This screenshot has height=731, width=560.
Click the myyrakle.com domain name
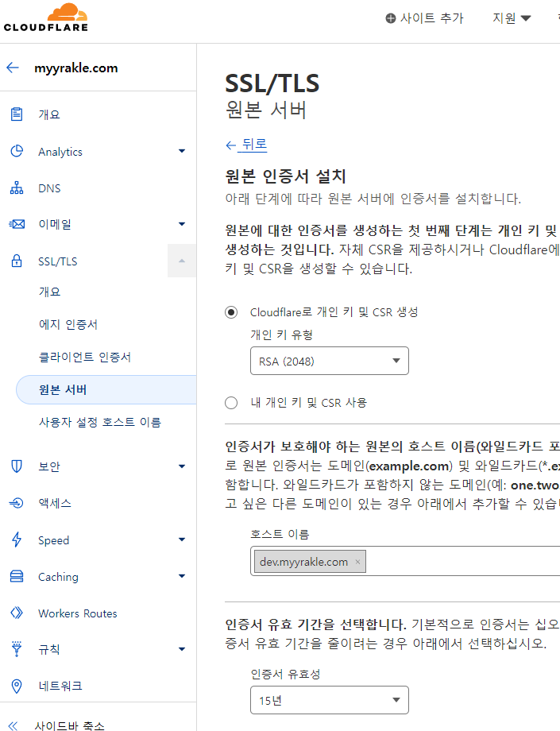(x=76, y=68)
